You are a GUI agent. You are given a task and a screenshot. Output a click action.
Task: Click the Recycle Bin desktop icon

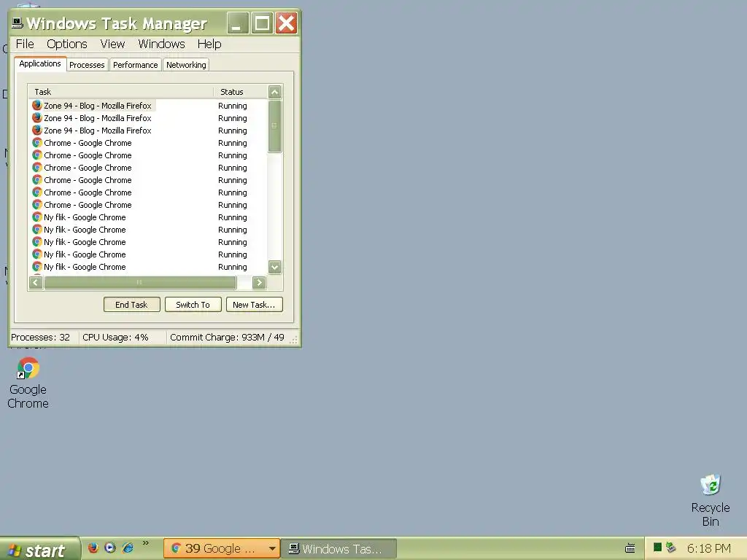point(711,486)
